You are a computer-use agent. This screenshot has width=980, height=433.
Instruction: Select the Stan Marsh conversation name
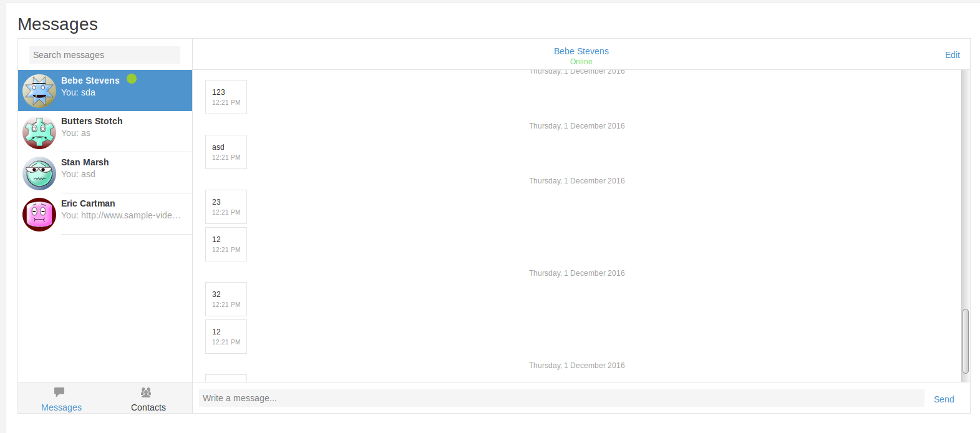(x=85, y=162)
